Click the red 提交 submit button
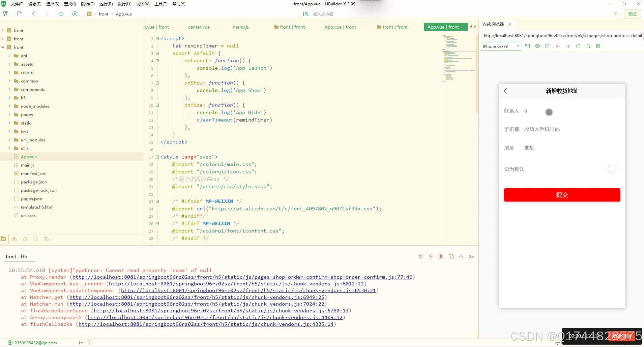 pos(562,195)
